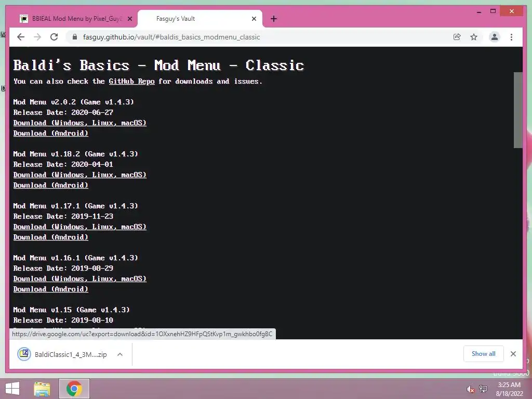
Task: Click the Release Date 2019-08-29 text
Action: click(63, 269)
